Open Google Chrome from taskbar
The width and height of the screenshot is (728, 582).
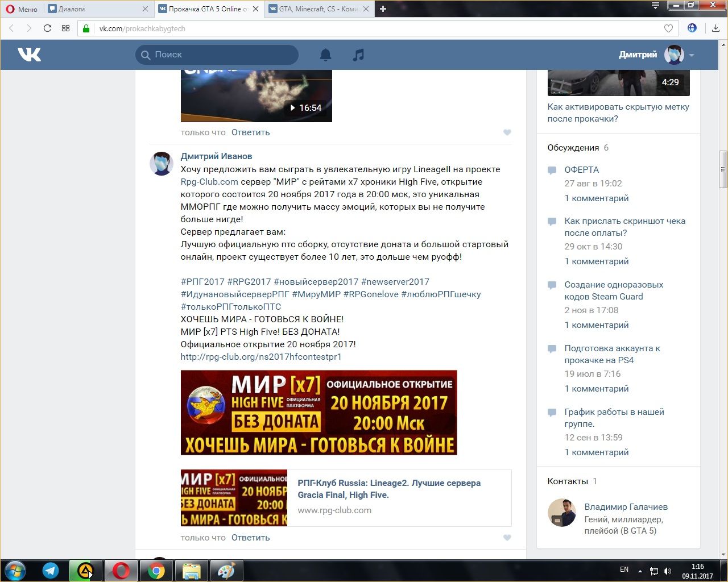(156, 570)
